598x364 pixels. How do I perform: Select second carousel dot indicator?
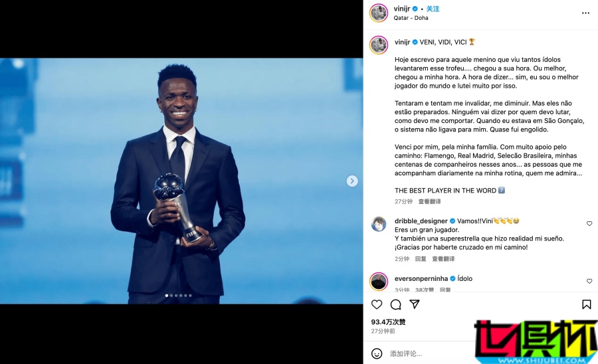click(171, 296)
